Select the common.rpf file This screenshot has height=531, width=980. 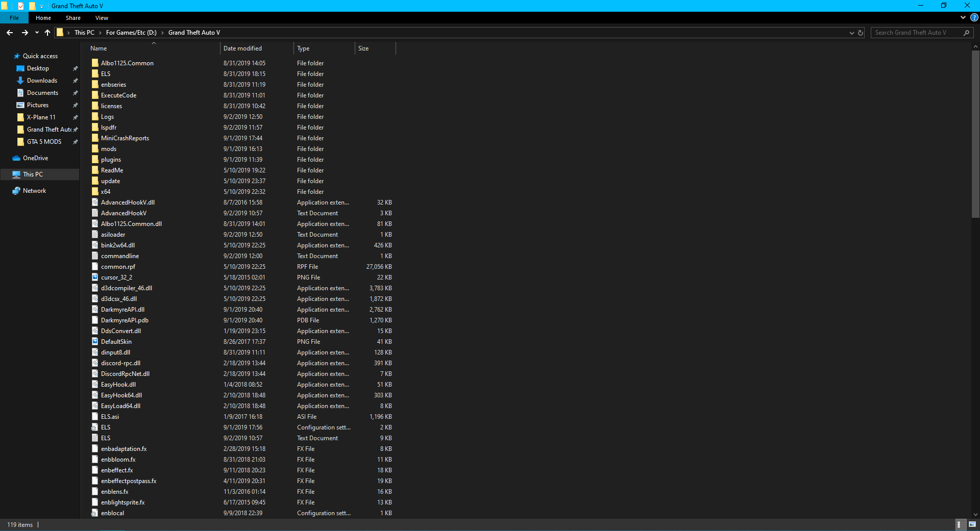point(118,267)
